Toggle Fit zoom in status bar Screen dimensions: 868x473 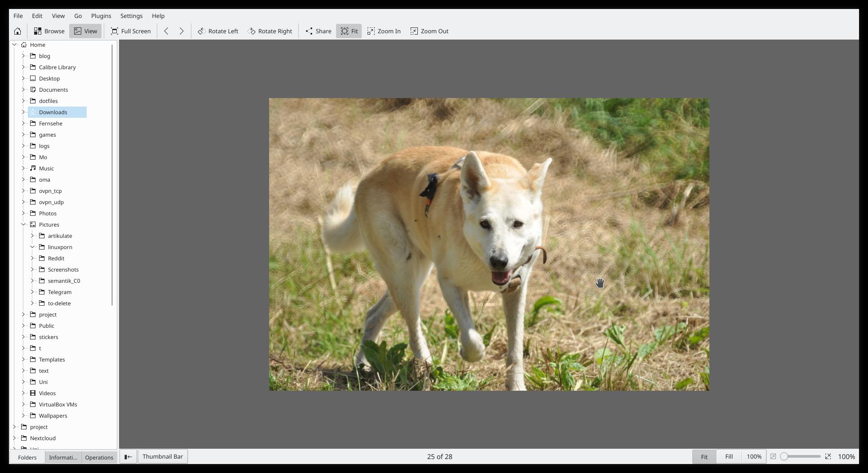704,456
